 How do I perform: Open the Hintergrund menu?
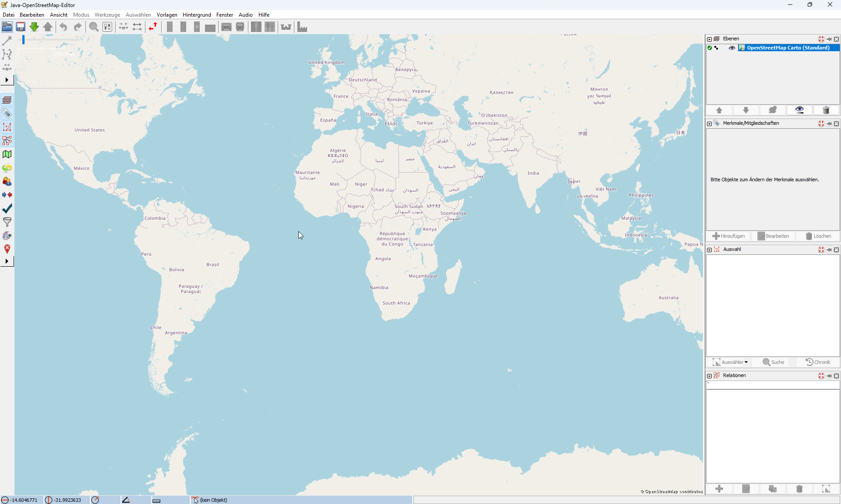pos(197,15)
